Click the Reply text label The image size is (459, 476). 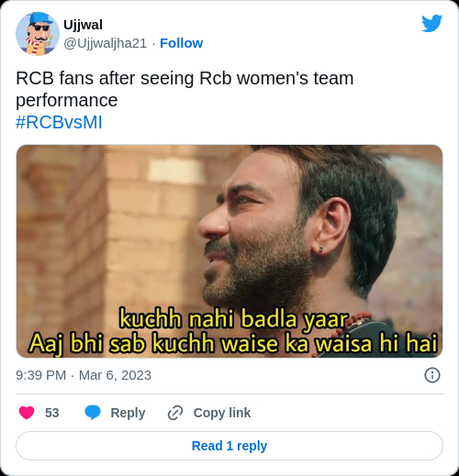pyautogui.click(x=128, y=413)
